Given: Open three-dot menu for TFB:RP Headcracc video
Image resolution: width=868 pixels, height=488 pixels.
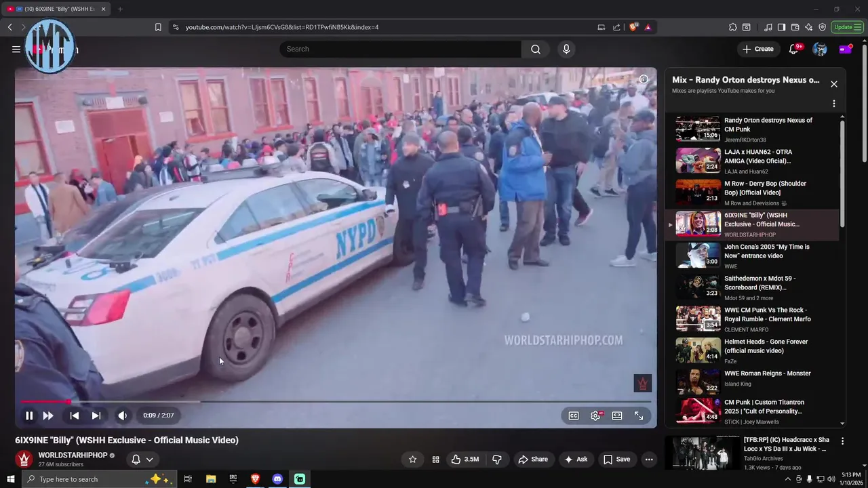Looking at the screenshot, I should tap(843, 441).
